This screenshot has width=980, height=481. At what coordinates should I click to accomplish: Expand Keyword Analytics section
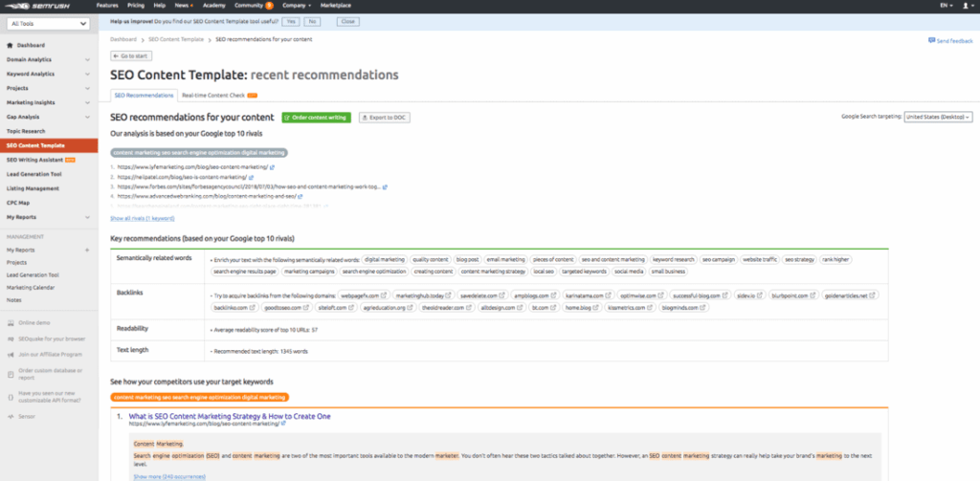(x=86, y=75)
